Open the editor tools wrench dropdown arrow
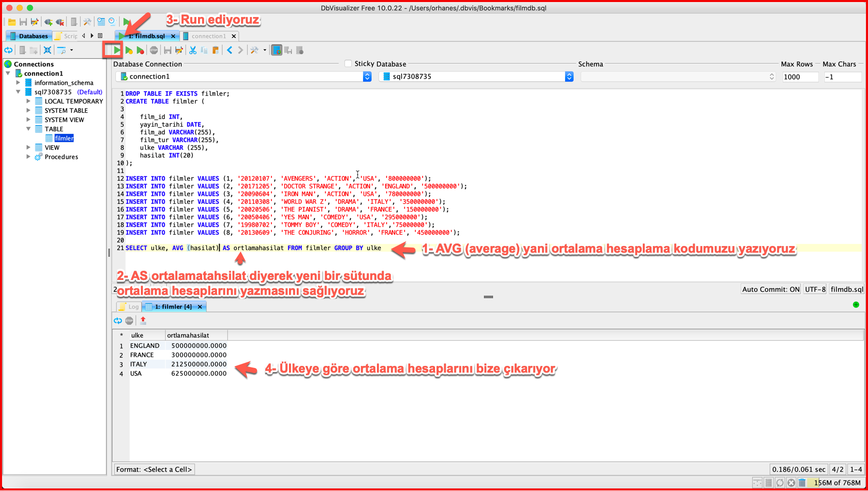This screenshot has width=868, height=491. [265, 50]
